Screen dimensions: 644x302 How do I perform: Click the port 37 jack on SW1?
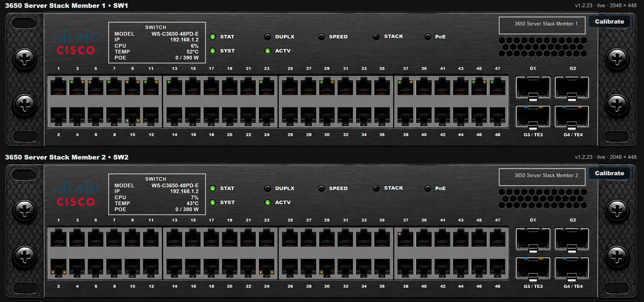[406, 87]
